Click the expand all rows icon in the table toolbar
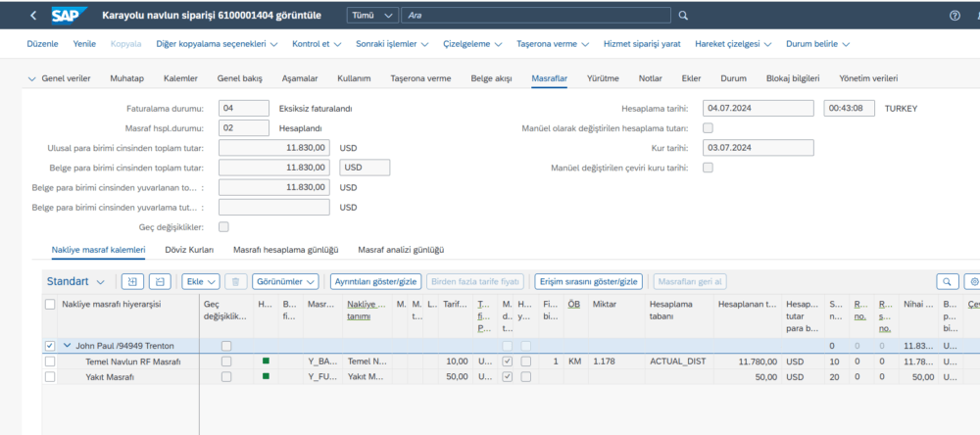 pyautogui.click(x=132, y=282)
